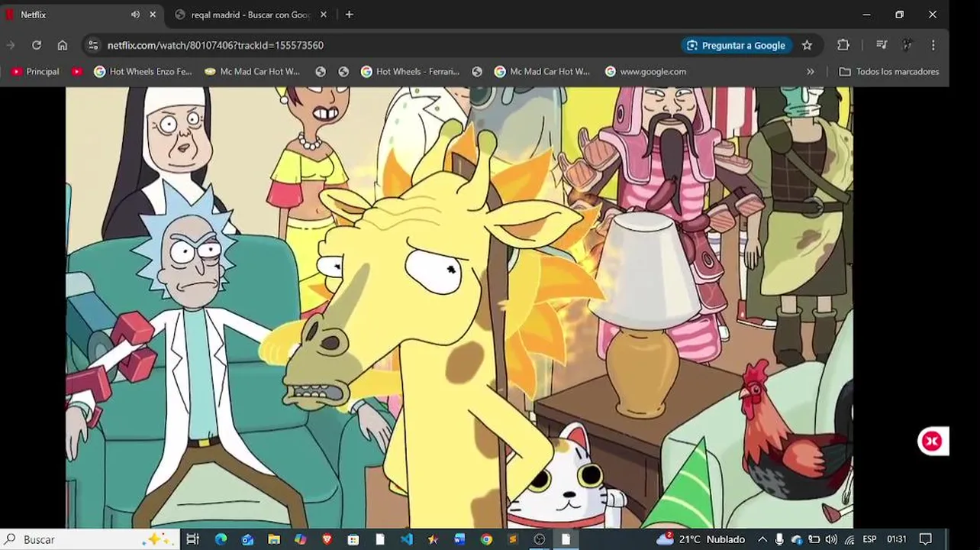View site information icon in address bar
The height and width of the screenshot is (550, 980).
[93, 45]
